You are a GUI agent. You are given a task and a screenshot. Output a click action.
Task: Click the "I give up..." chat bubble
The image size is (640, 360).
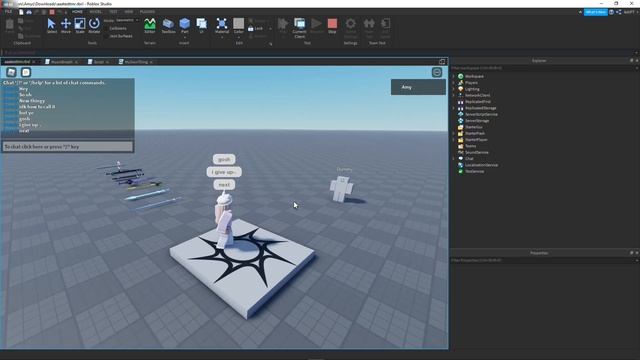(x=224, y=172)
